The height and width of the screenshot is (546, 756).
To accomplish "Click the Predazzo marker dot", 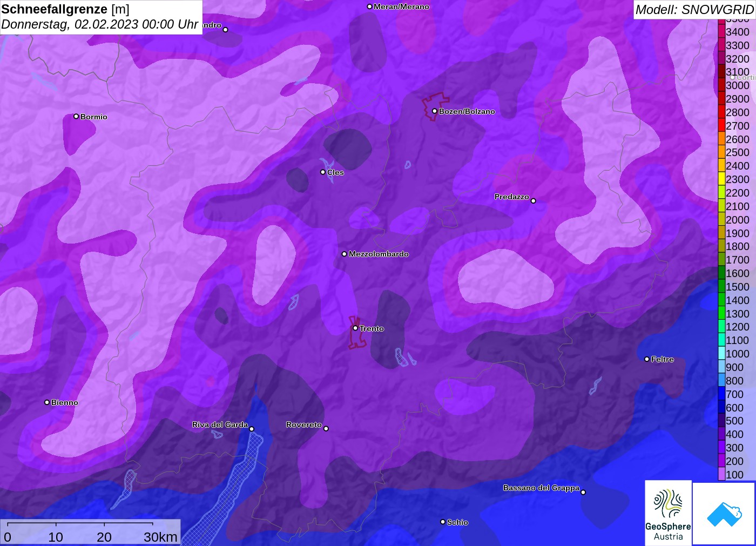I will tap(534, 201).
